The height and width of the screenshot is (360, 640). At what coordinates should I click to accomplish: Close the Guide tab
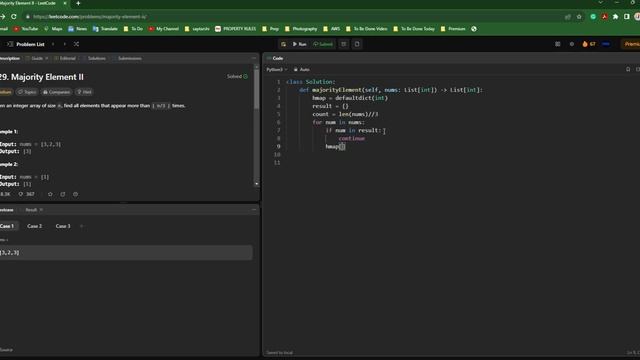(47, 58)
